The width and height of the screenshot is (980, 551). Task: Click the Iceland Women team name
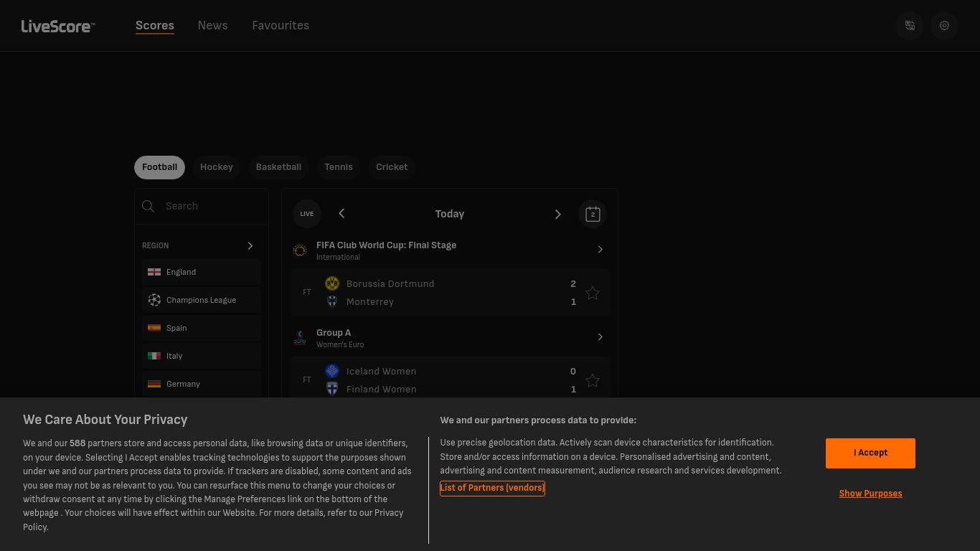pos(381,372)
